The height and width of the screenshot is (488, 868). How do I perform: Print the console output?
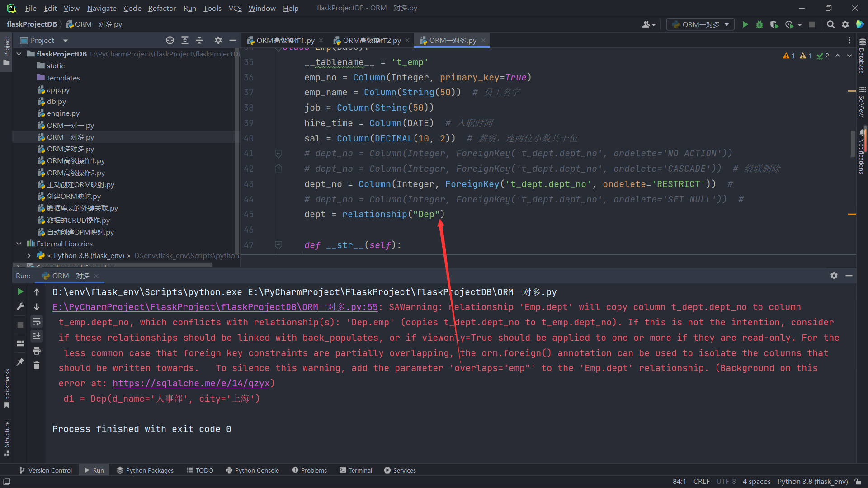pos(37,351)
